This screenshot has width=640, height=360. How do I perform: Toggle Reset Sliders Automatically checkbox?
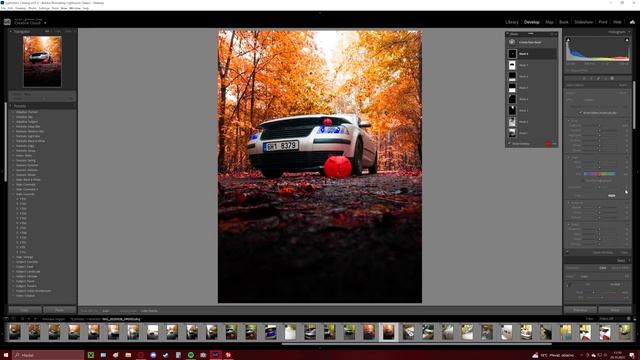(580, 113)
